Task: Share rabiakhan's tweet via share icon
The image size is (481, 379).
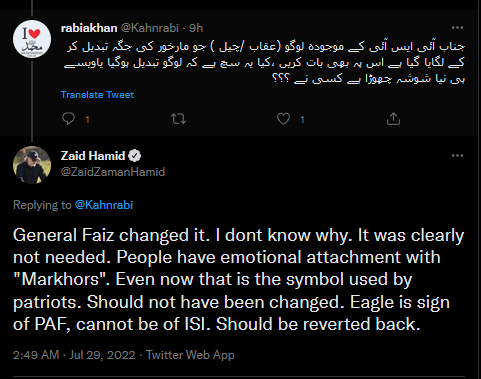Action: (393, 119)
